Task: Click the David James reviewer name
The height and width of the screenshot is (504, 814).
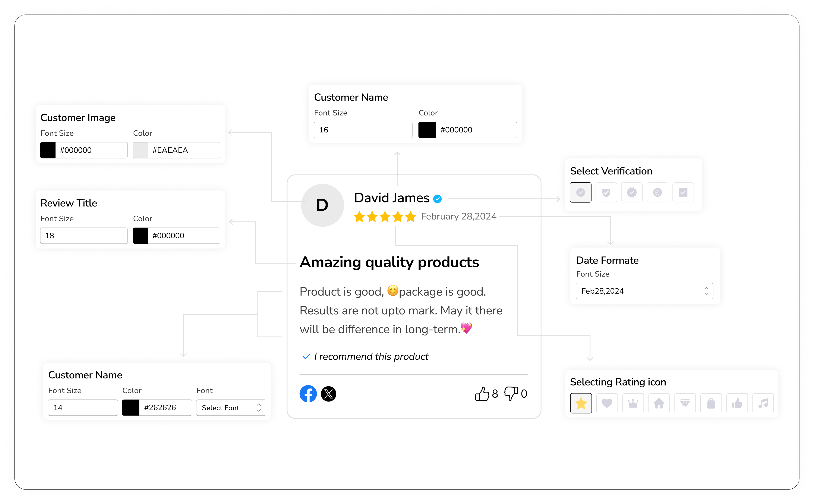Action: click(x=391, y=198)
